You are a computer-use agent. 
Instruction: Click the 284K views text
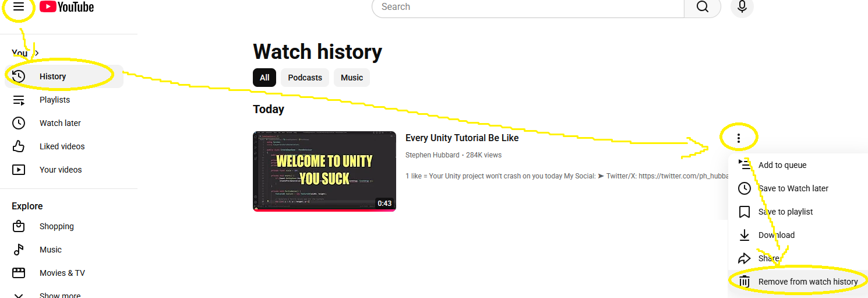(x=484, y=155)
